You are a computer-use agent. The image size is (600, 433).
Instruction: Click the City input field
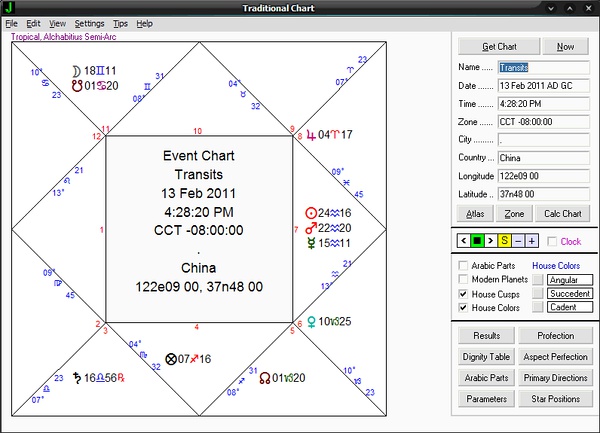[x=543, y=140]
